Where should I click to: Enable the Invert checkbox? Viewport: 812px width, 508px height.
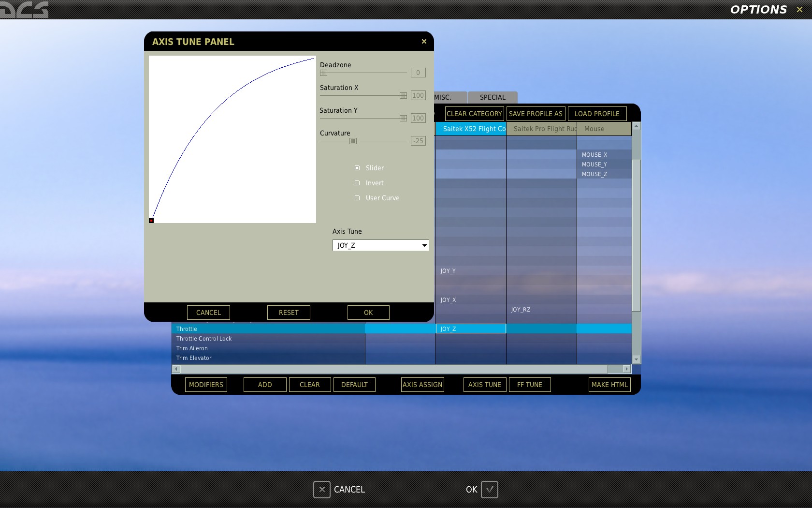tap(357, 183)
